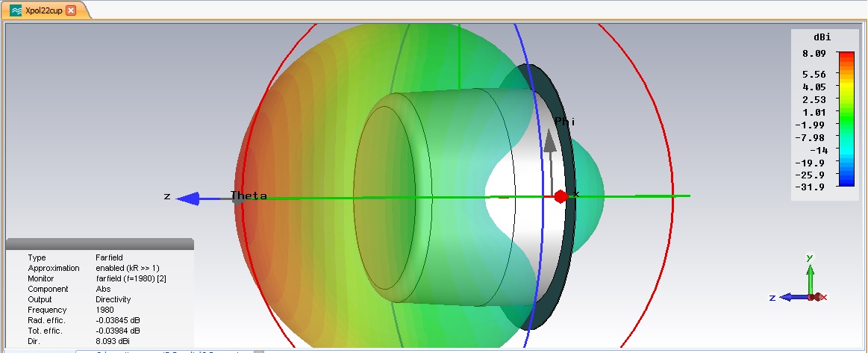Click the Monitor label

(x=41, y=279)
